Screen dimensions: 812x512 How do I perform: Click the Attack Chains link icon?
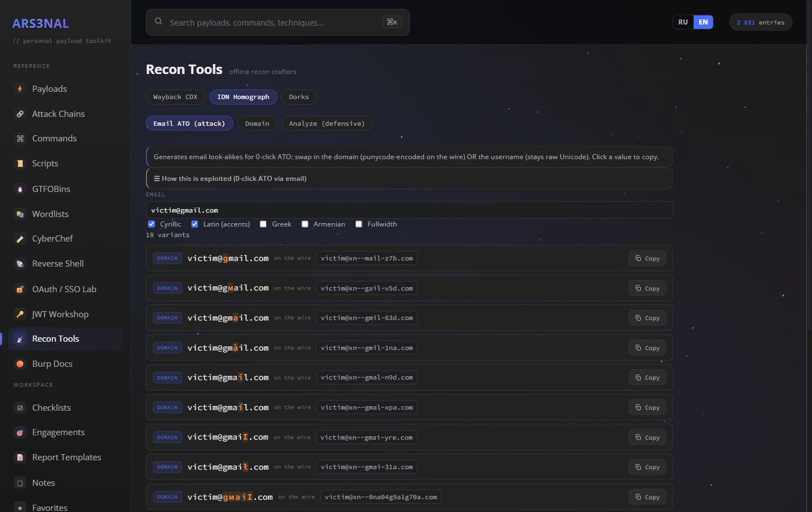coord(20,114)
